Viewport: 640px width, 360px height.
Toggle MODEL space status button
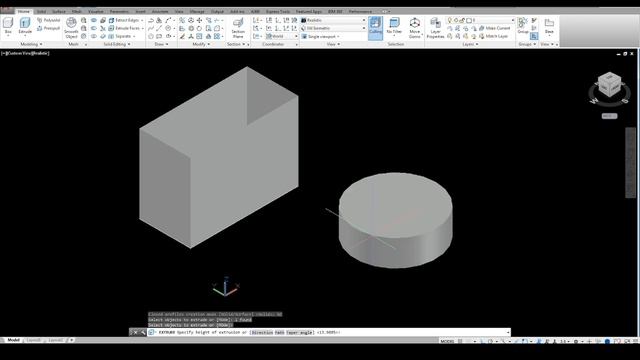447,341
